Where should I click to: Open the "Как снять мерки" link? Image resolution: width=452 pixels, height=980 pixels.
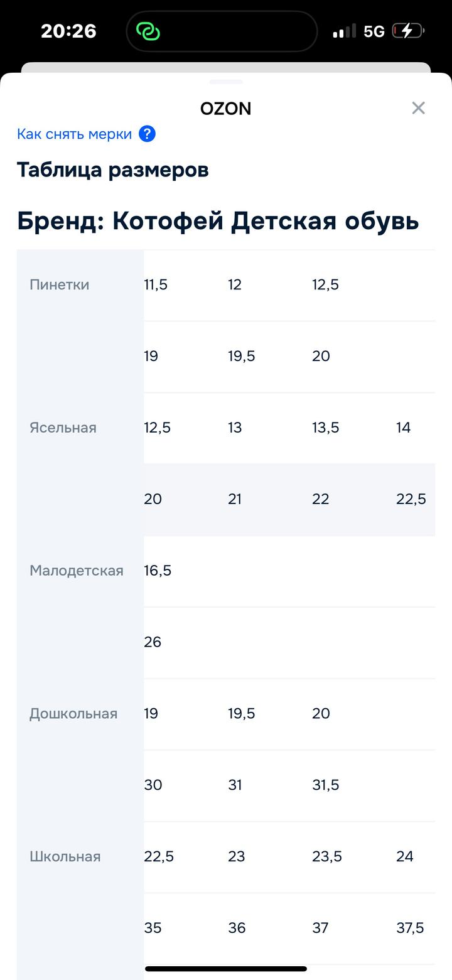pyautogui.click(x=74, y=134)
